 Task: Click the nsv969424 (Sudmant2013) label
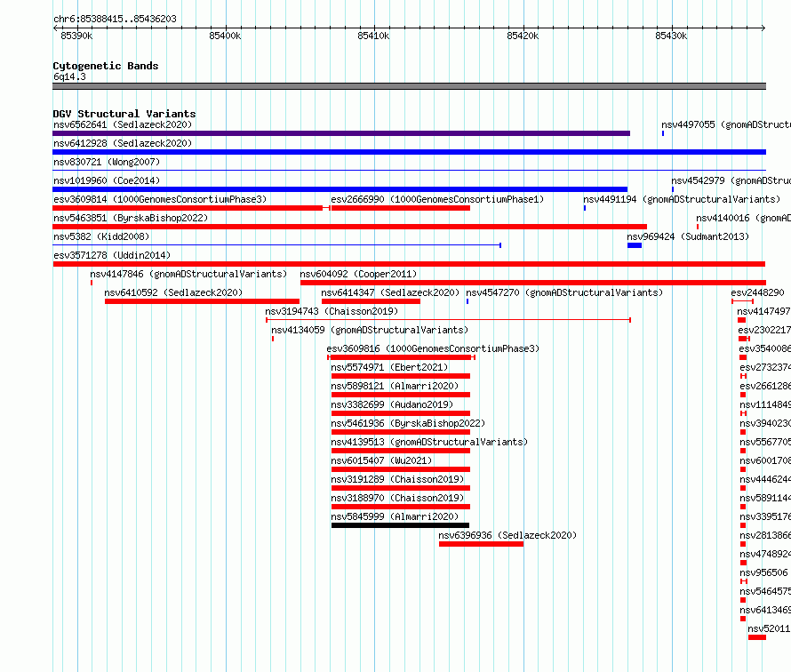688,236
